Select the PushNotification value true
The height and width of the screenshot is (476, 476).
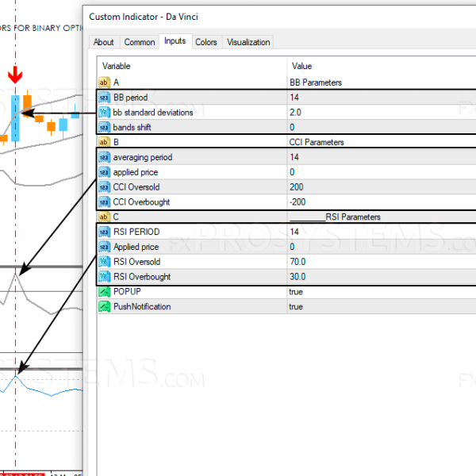tap(296, 306)
